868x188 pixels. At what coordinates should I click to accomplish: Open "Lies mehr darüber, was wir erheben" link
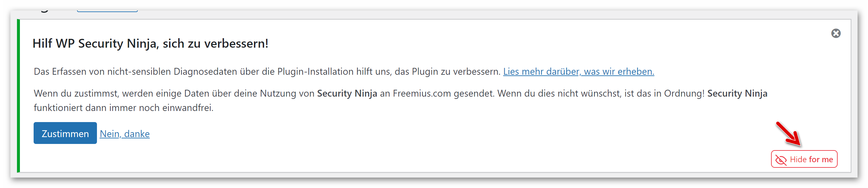tap(578, 71)
